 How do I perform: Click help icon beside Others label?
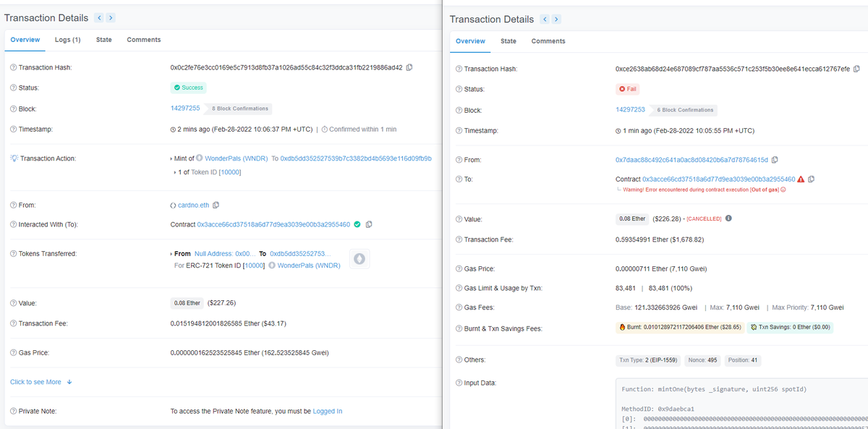pos(459,360)
